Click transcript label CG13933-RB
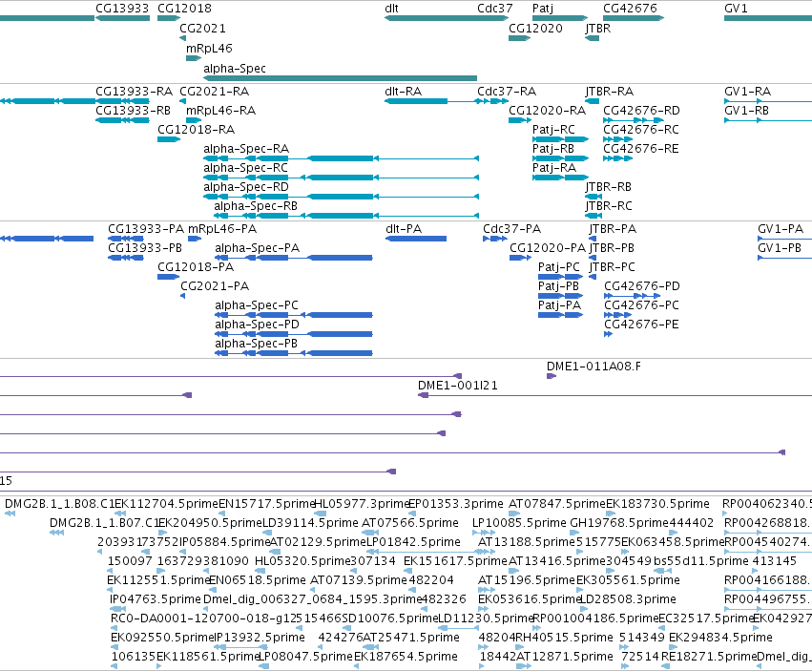Image resolution: width=812 pixels, height=671 pixels. click(x=133, y=111)
